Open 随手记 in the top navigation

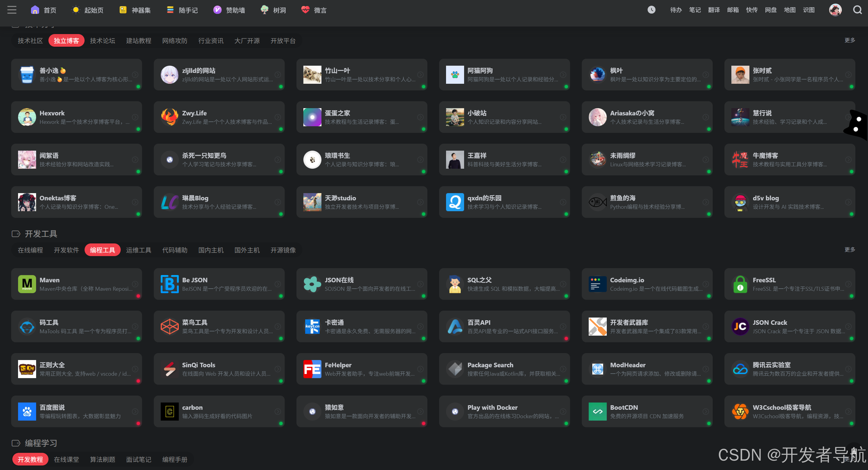click(x=182, y=10)
